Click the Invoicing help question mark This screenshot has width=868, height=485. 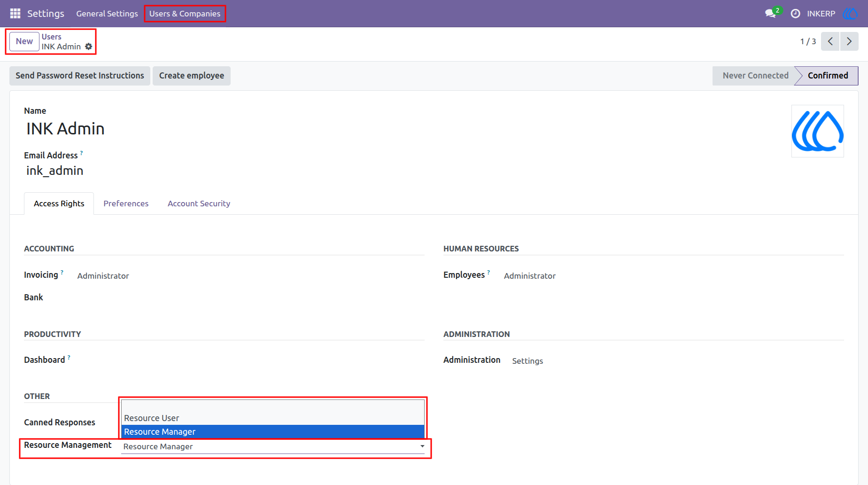coord(62,272)
